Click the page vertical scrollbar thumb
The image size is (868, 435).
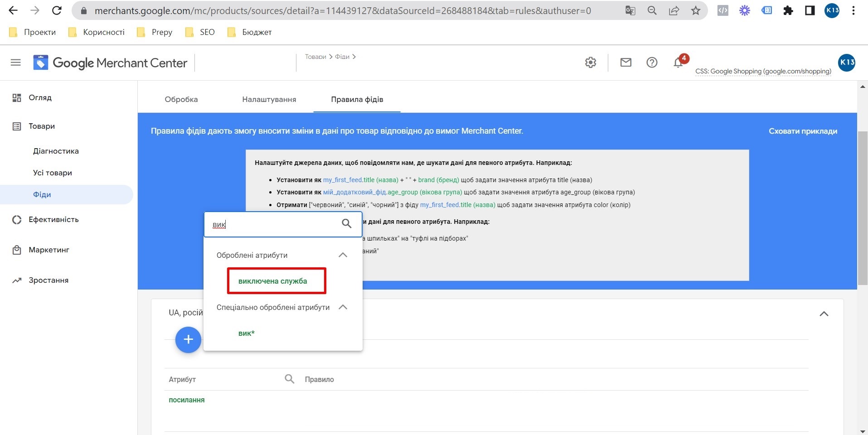click(863, 208)
